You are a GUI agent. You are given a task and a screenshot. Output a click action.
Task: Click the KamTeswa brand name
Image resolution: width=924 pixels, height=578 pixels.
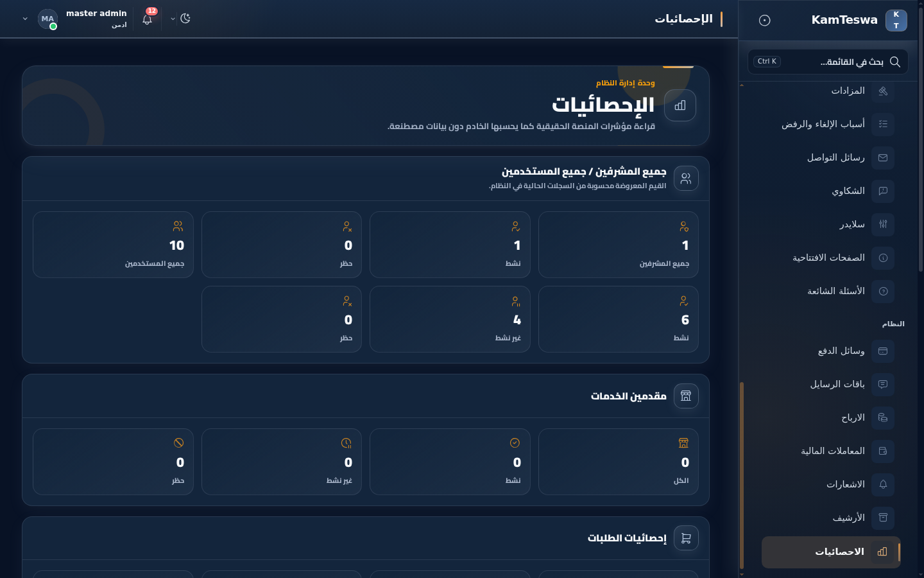point(844,20)
